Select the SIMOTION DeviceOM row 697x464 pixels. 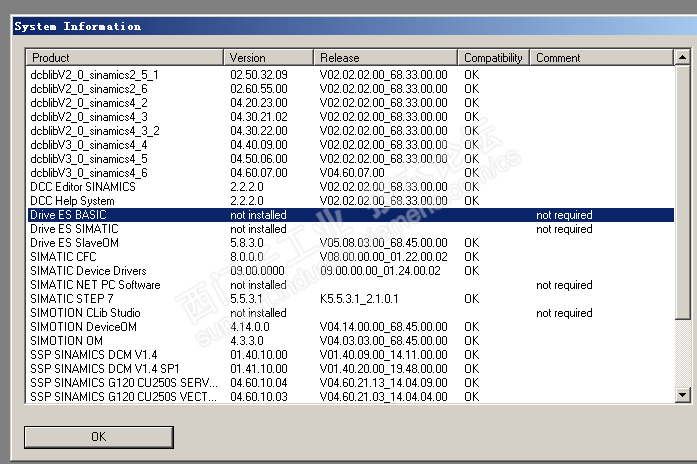click(x=350, y=327)
